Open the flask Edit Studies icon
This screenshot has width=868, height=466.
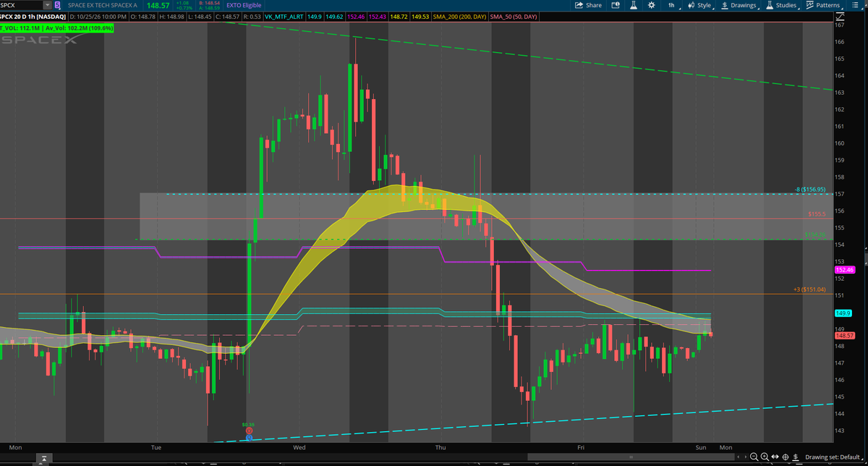633,5
